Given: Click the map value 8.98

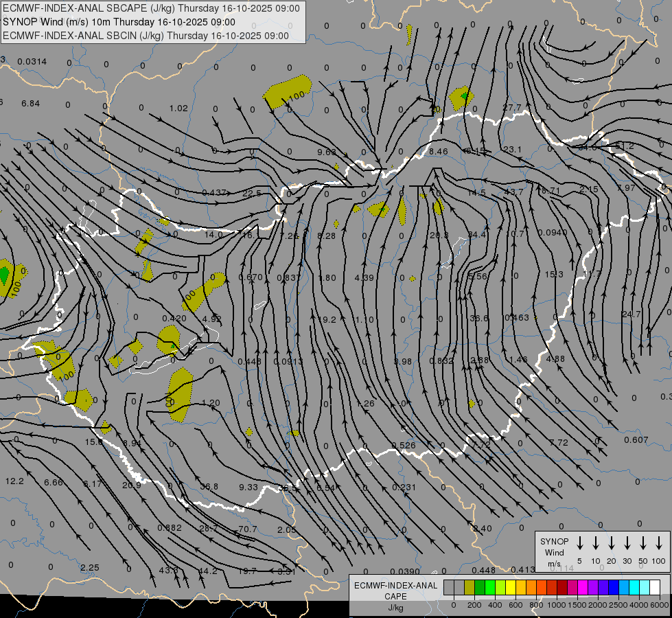Looking at the screenshot, I should (403, 362).
